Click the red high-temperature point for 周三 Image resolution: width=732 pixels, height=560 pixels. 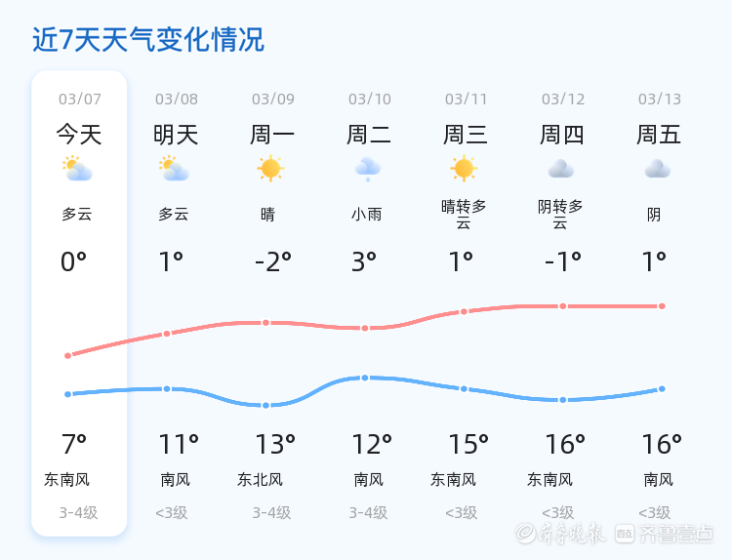[x=465, y=311]
